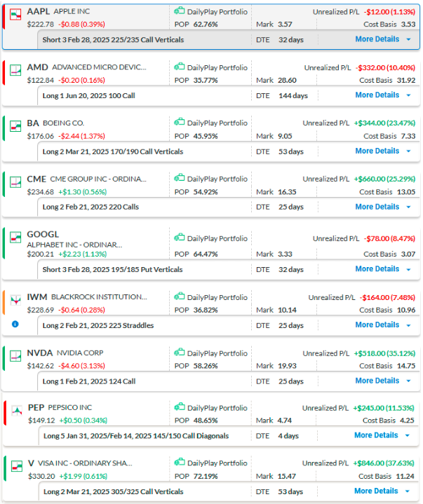Click 'Short 3 Feb 28, 2025 225/235 Call Verticals'
This screenshot has height=504, width=423.
point(113,40)
